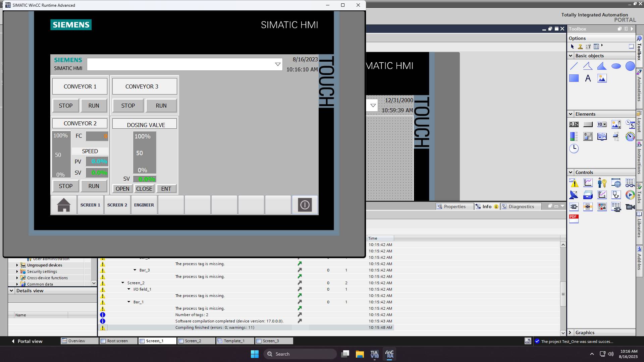The image size is (644, 362).
Task: Select the Ellipse basic object
Action: (x=616, y=66)
